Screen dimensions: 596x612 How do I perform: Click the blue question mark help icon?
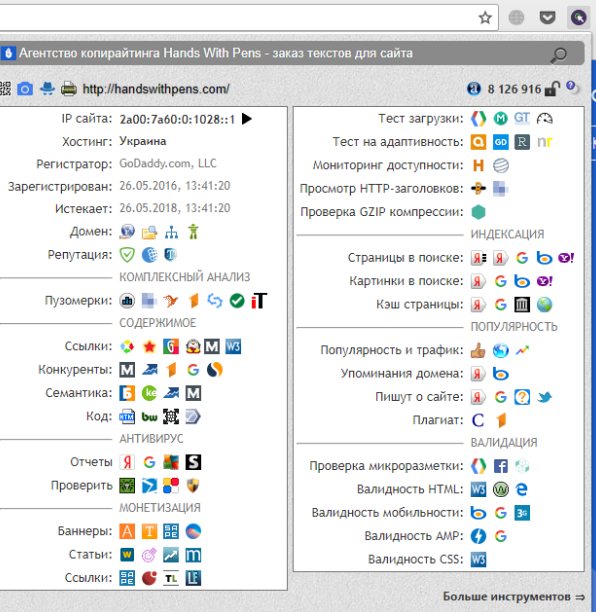point(571,85)
